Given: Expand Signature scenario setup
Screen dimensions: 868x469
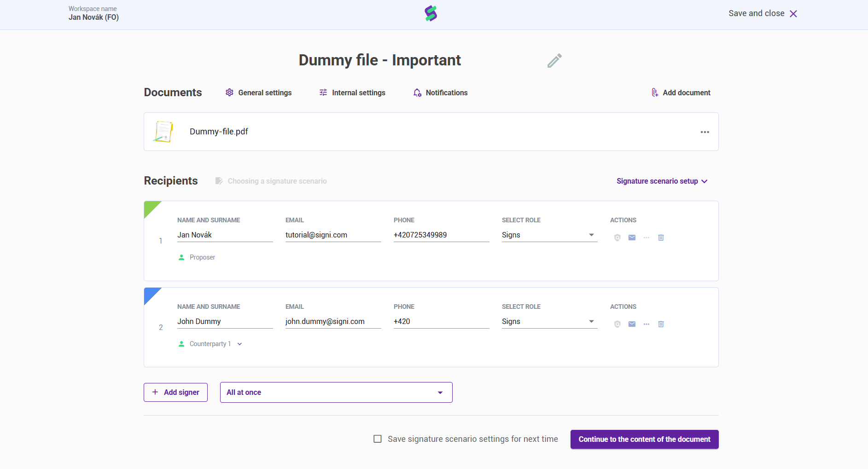Looking at the screenshot, I should coord(662,181).
